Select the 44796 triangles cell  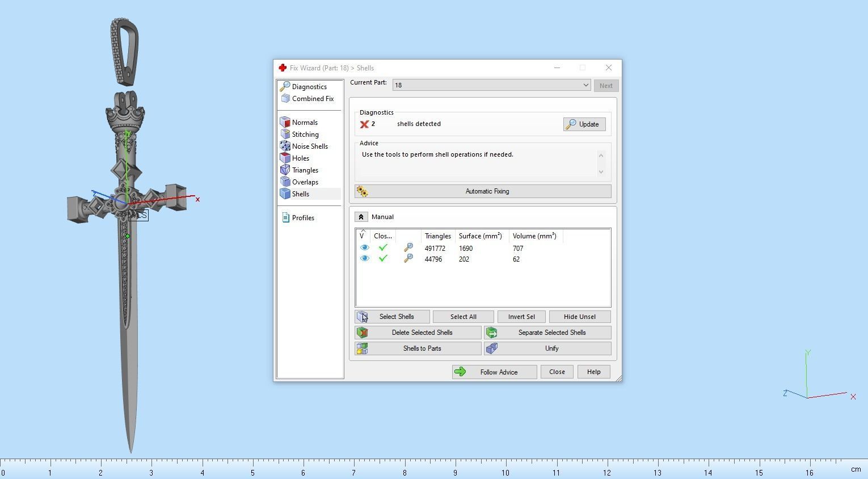click(433, 259)
